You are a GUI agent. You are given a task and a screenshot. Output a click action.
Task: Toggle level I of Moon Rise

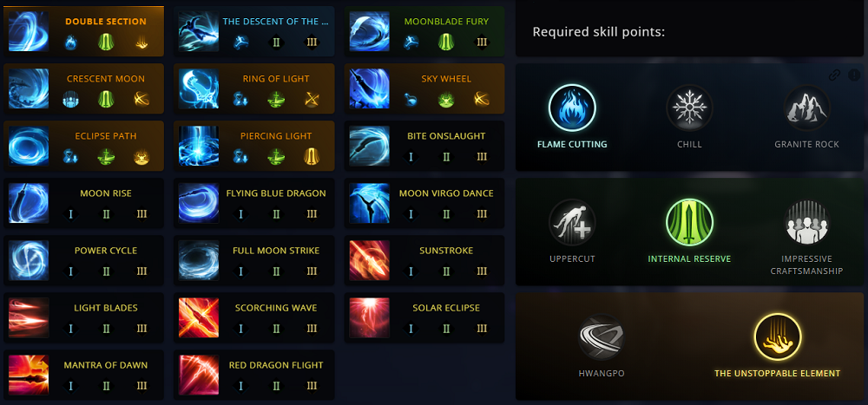pyautogui.click(x=70, y=213)
